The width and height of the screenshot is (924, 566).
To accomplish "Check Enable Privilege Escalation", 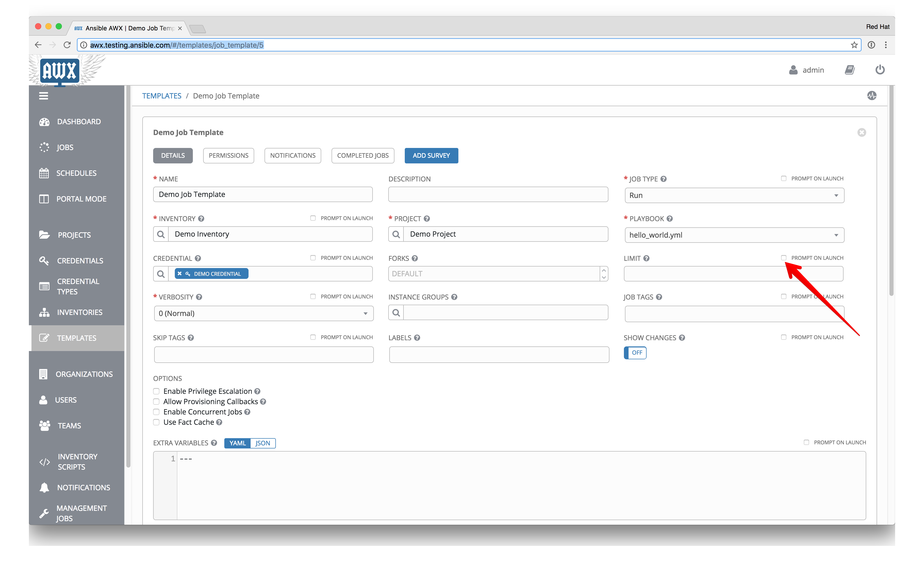I will point(156,391).
